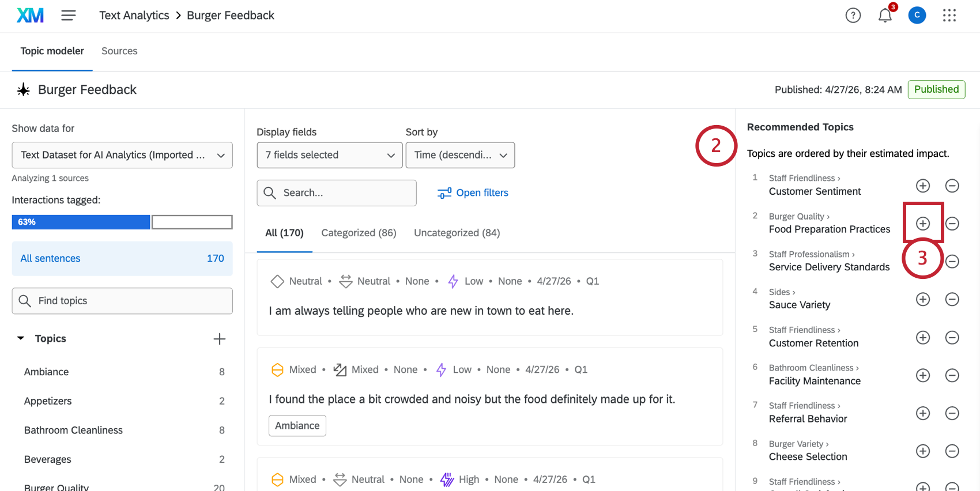The height and width of the screenshot is (491, 980).
Task: Switch to the Sources tab
Action: coord(119,51)
